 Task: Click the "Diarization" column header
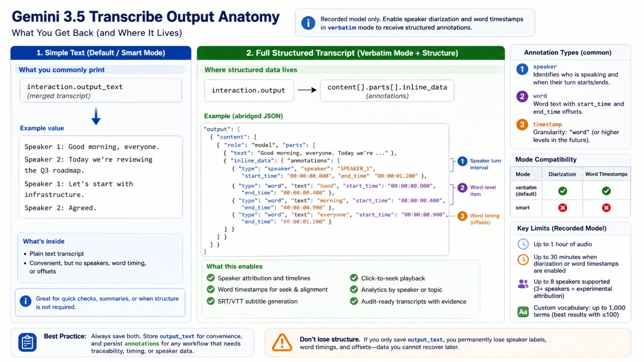point(562,174)
